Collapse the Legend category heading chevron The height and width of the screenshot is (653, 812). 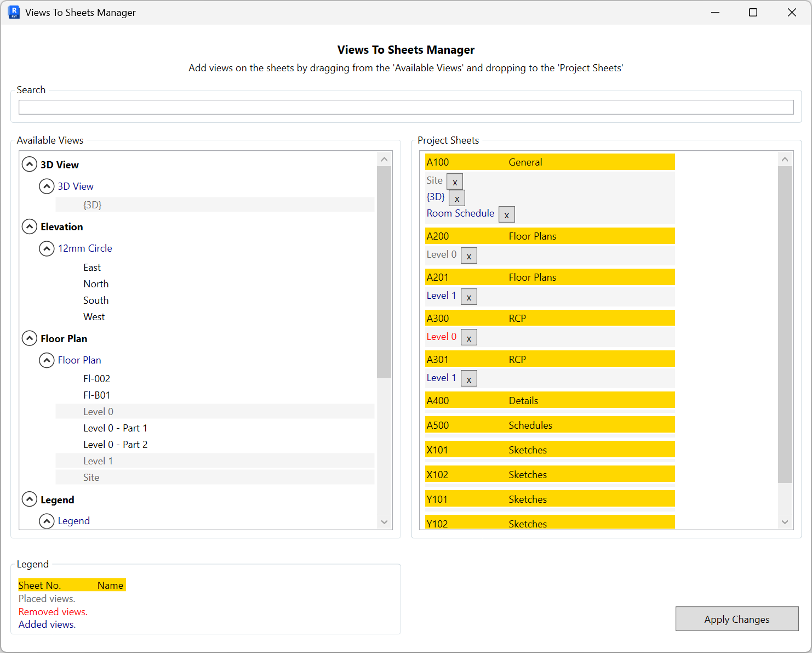(30, 499)
